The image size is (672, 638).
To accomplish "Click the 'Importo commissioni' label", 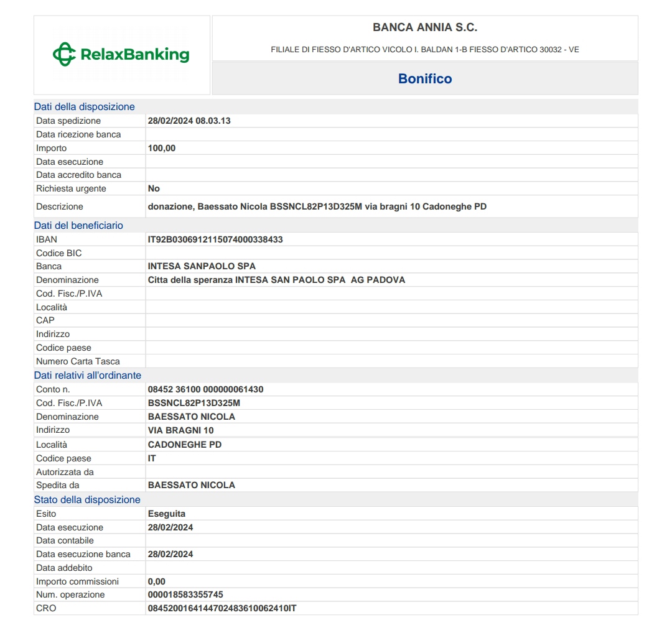I will tap(77, 581).
